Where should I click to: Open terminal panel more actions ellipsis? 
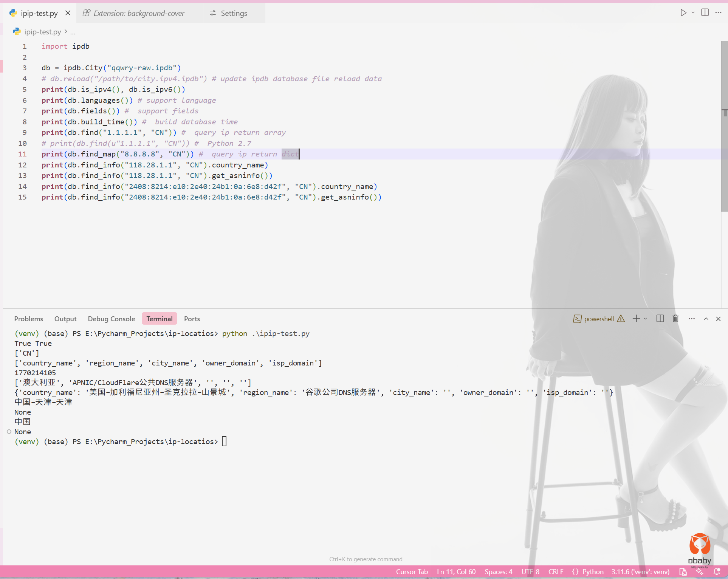tap(691, 319)
